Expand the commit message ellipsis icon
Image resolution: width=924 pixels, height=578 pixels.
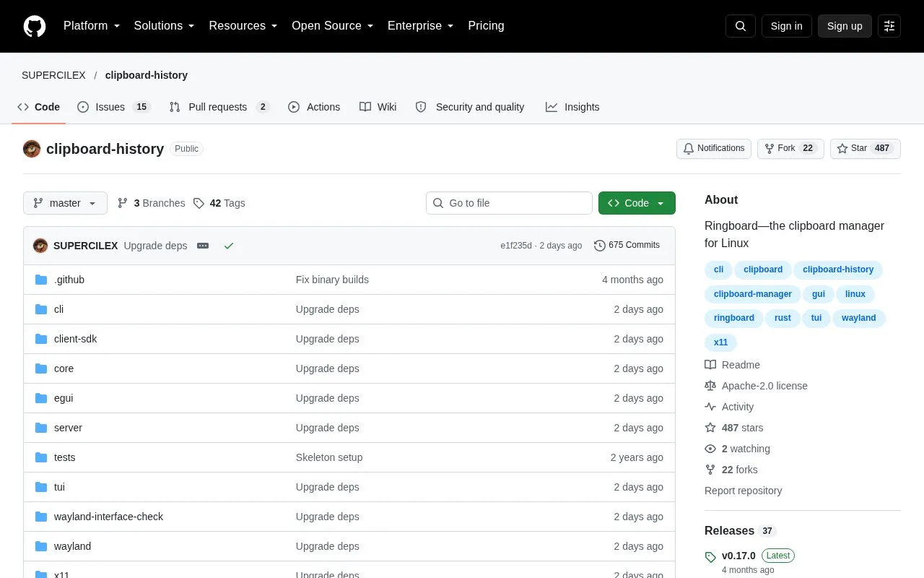(x=203, y=246)
